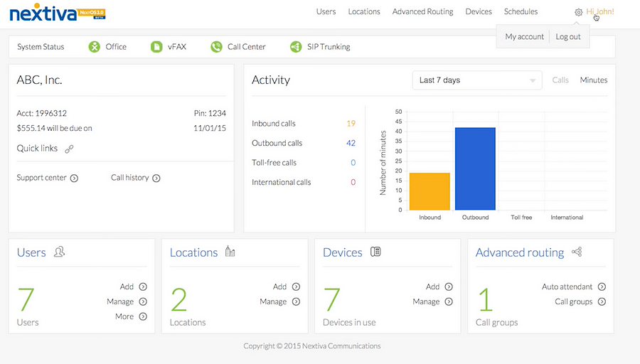Click the orange Inbound chart bar
Viewport: 640px width, 364px height.
click(x=430, y=191)
